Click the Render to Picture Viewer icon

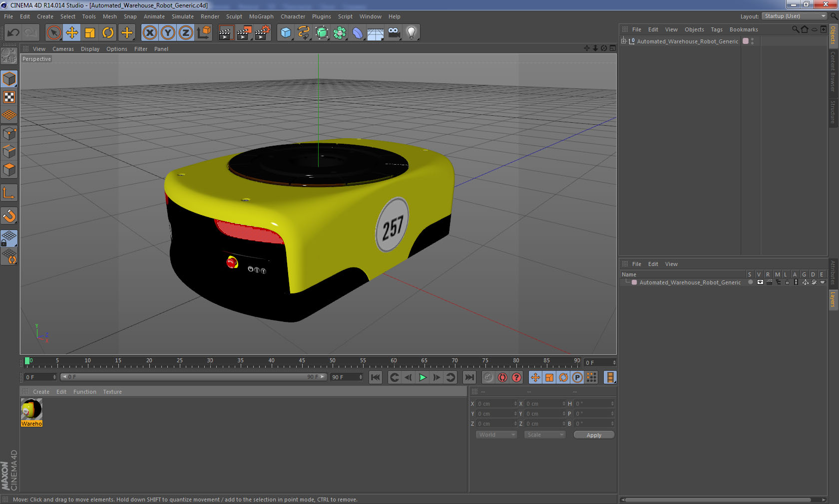[x=244, y=33]
